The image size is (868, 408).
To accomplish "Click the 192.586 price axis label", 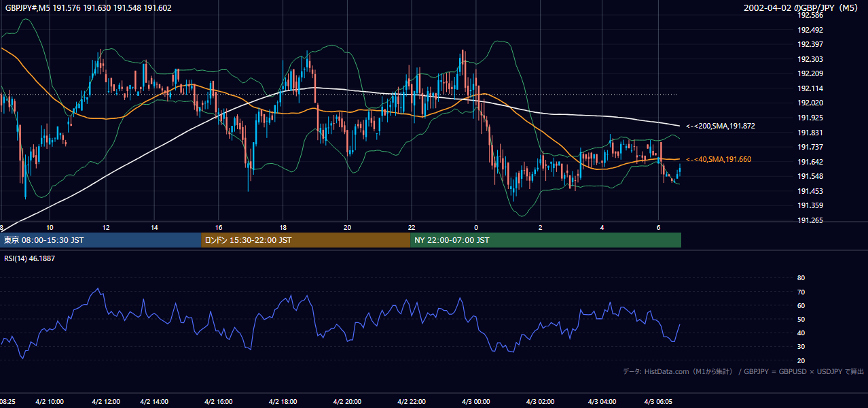I will 810,15.
